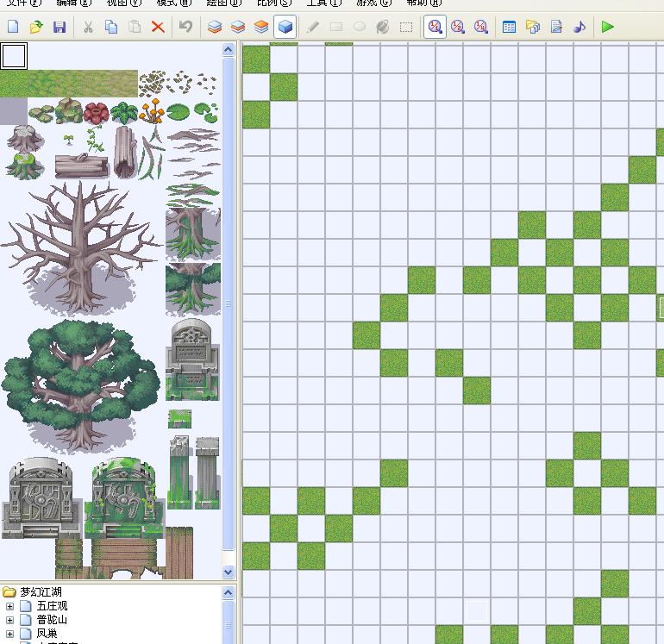Expand the 普驼山 map node
This screenshot has width=664, height=644.
click(x=9, y=620)
